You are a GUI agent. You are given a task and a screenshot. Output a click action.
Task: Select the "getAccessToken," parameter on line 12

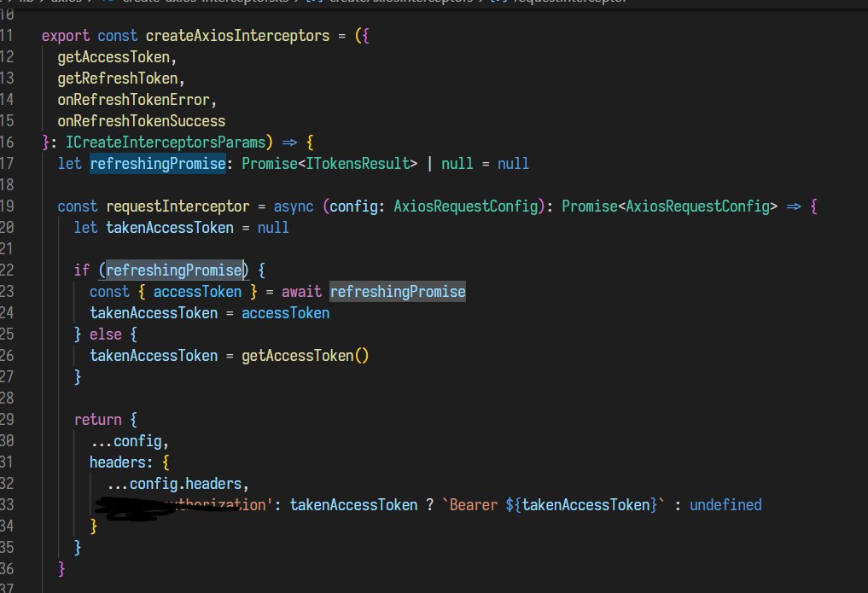(117, 57)
